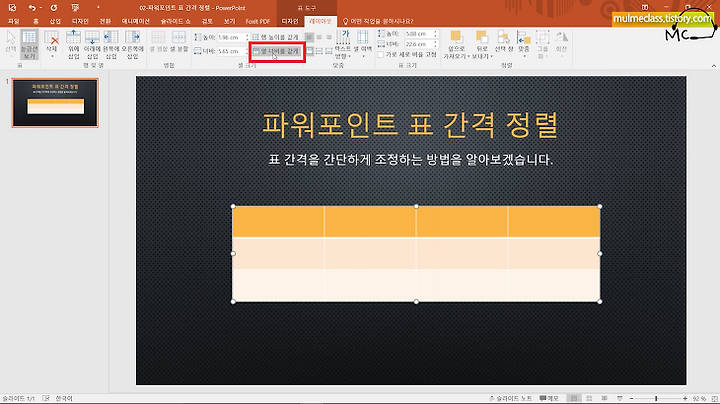This screenshot has height=404, width=720.
Task: Switch to Normal view icon
Action: 574,398
